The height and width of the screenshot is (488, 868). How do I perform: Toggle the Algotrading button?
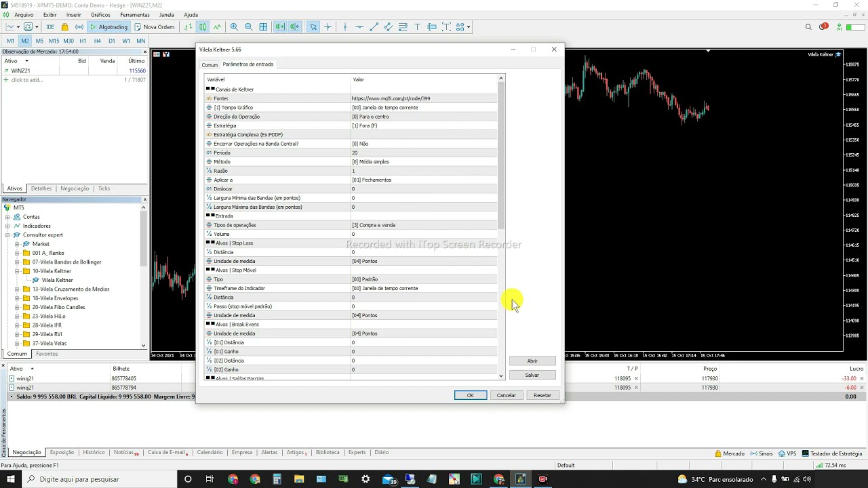pos(108,27)
